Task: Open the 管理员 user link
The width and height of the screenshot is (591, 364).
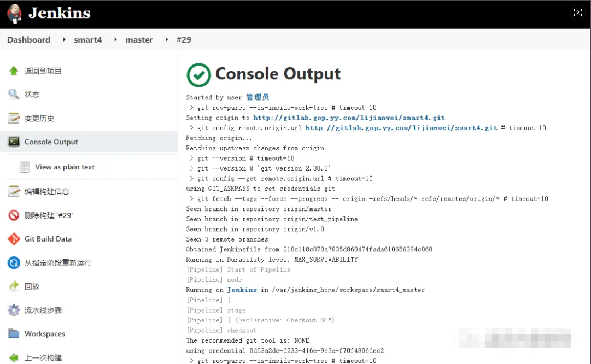Action: tap(258, 97)
